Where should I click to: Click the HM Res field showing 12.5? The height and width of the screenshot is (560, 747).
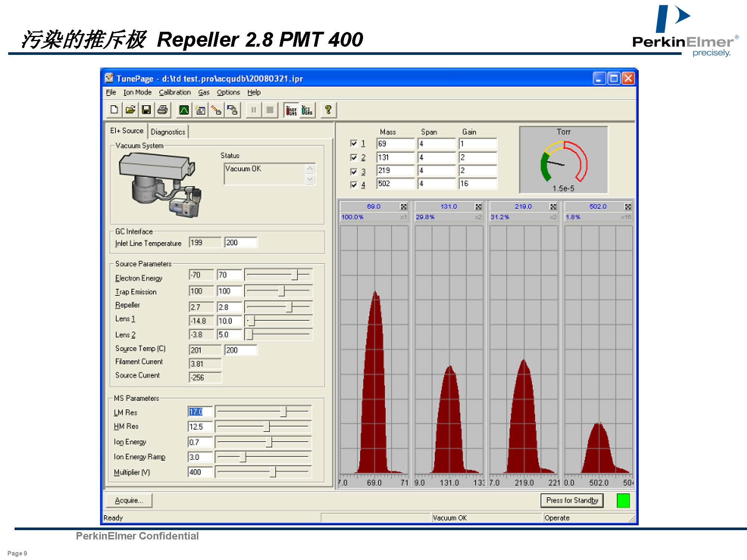[x=200, y=426]
